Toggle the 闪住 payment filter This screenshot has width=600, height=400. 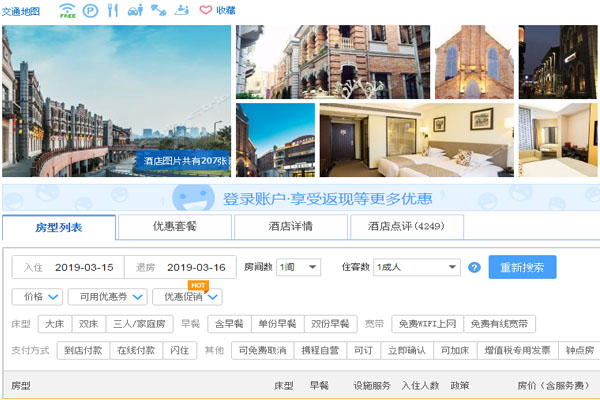(180, 351)
